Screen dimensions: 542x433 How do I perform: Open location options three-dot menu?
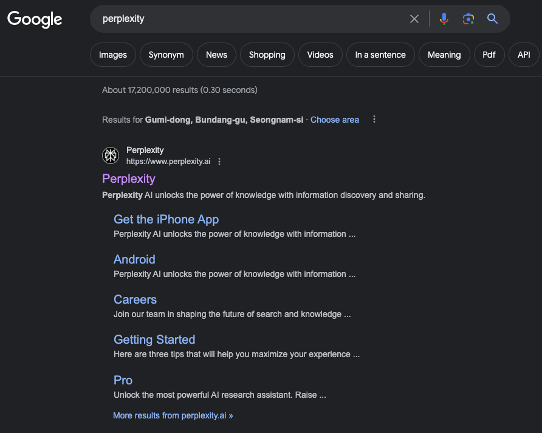pos(374,120)
